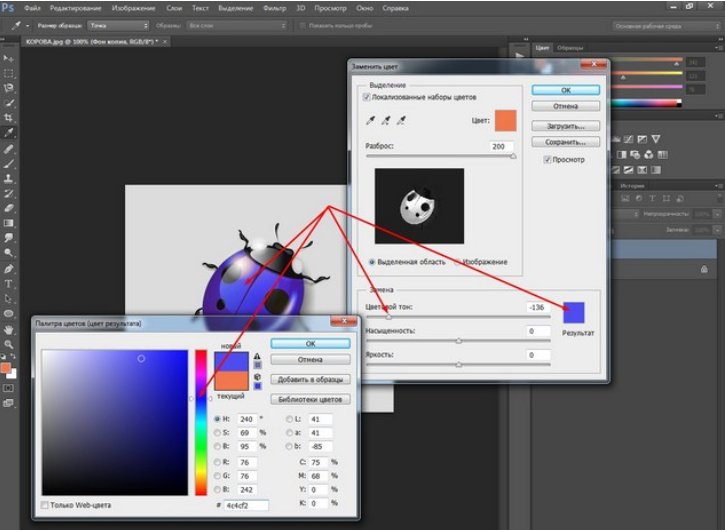
Task: Collapse the right panel dock arrows
Action: tap(718, 39)
